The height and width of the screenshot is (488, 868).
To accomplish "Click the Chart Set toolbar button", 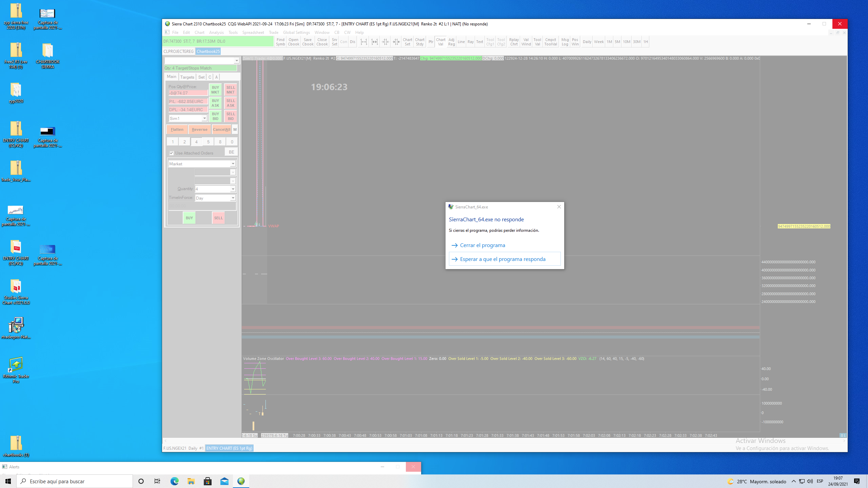I will coord(407,42).
